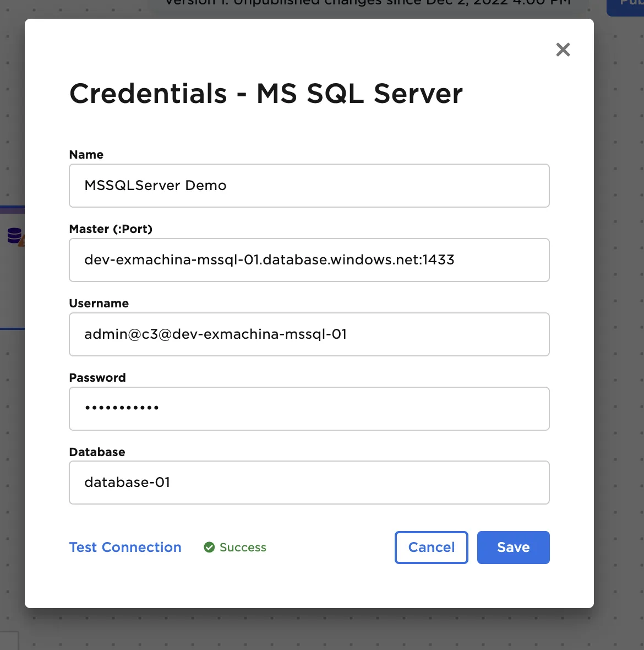Click the green Success check icon

coord(209,547)
